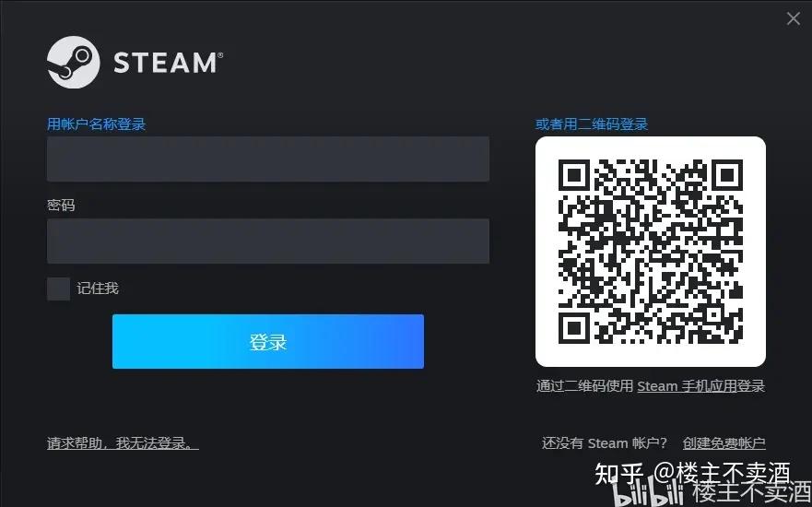Click the 或者用二维码登录 heading
This screenshot has height=507, width=812.
(592, 124)
